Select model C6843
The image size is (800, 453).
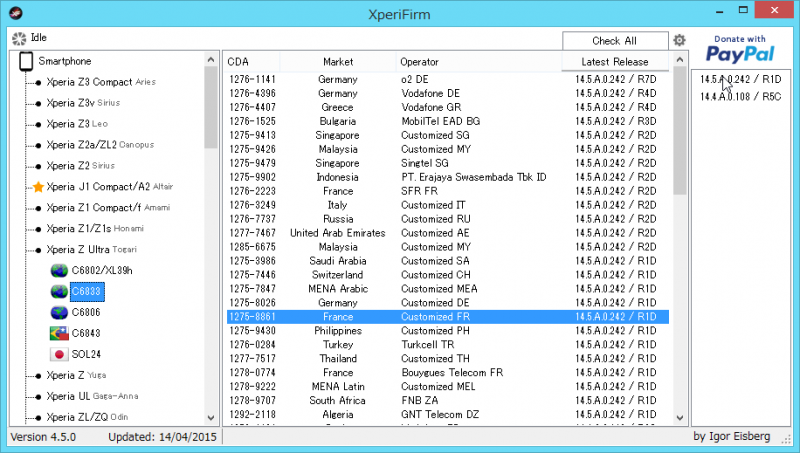tap(86, 333)
